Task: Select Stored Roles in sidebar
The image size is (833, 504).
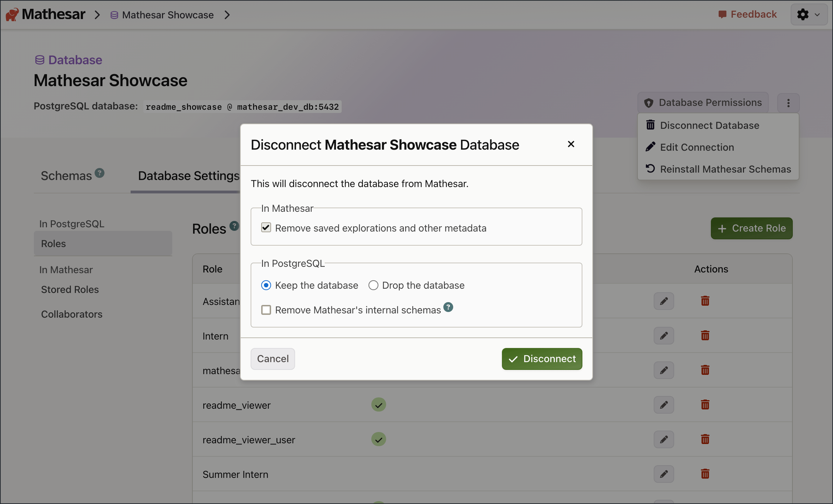Action: click(x=103, y=289)
